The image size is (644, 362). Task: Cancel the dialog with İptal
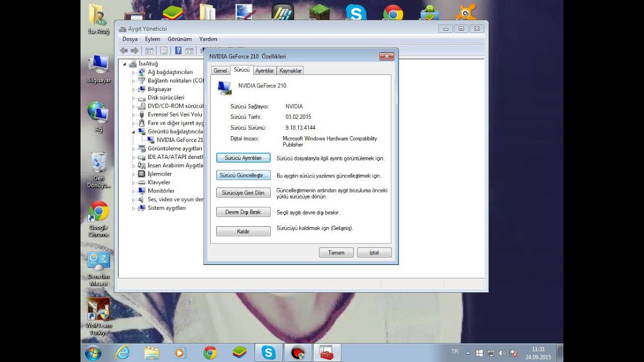pyautogui.click(x=374, y=253)
